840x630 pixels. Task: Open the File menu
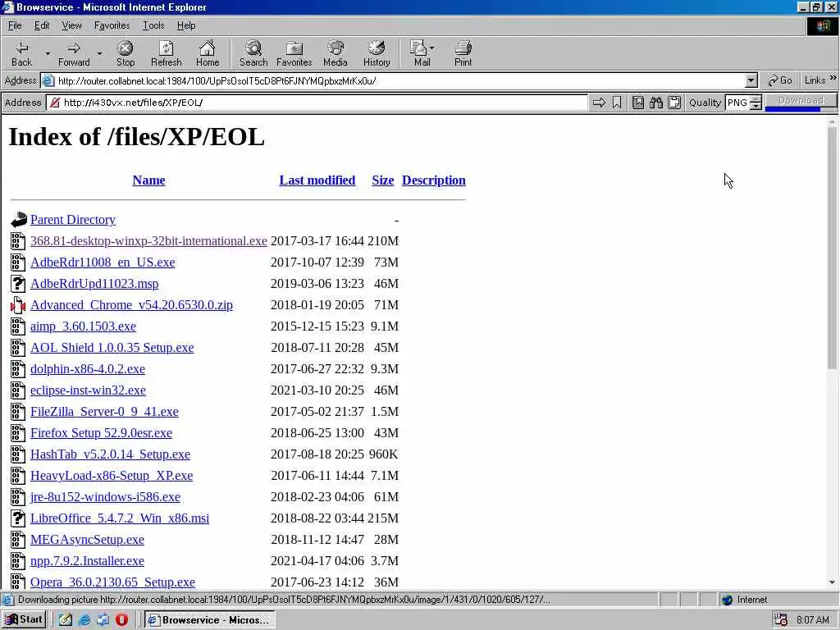15,25
